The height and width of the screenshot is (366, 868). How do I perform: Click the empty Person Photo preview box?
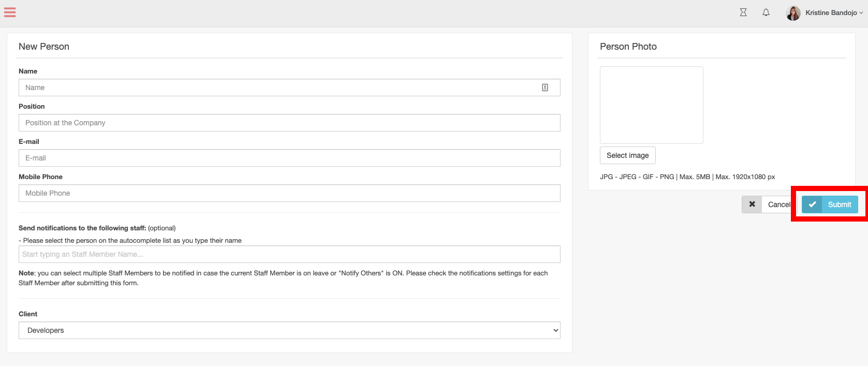click(x=651, y=105)
